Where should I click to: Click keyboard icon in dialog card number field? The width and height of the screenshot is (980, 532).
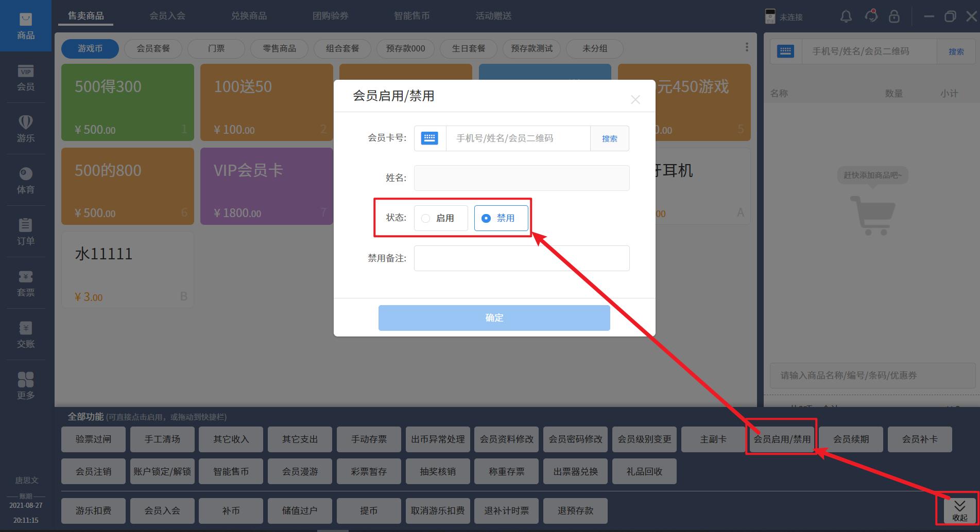(x=429, y=138)
